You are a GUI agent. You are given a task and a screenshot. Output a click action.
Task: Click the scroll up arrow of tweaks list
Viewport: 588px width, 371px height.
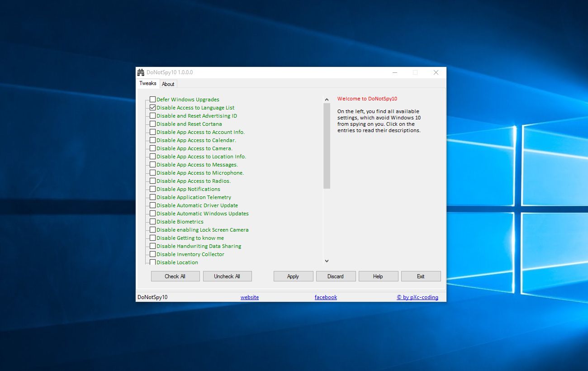coord(327,99)
